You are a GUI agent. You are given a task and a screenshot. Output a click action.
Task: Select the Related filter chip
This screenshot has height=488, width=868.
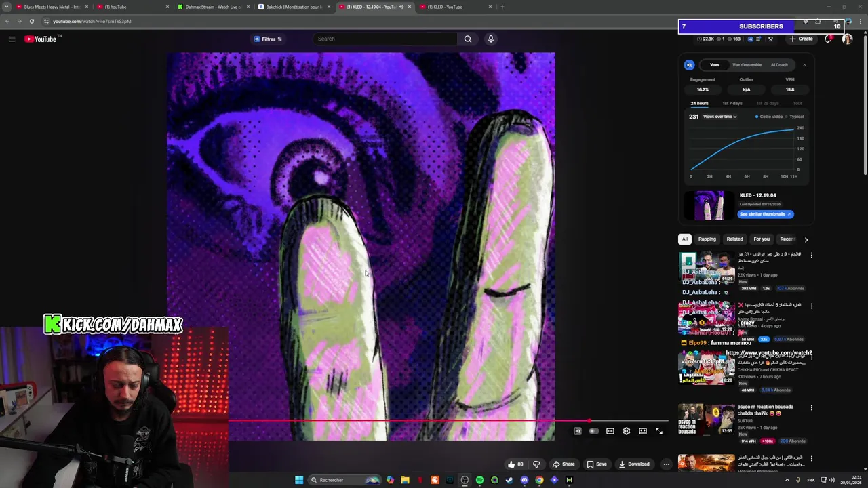(x=734, y=239)
